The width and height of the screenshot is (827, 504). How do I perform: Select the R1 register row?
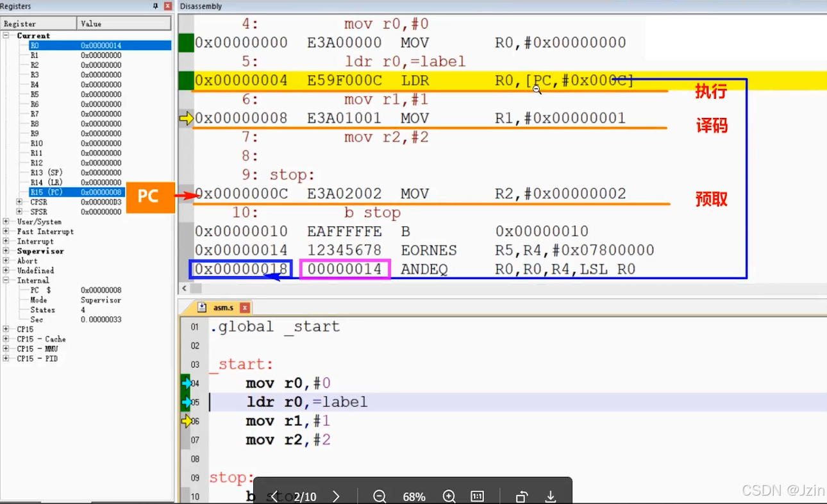click(100, 55)
